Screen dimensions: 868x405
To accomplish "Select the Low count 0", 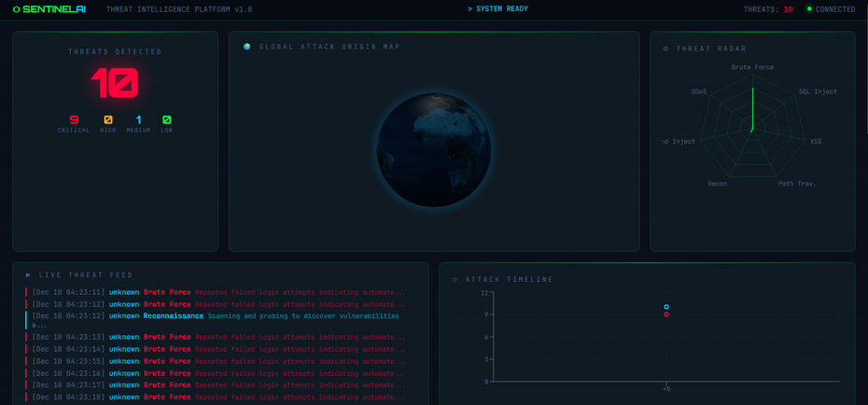I will click(x=167, y=119).
